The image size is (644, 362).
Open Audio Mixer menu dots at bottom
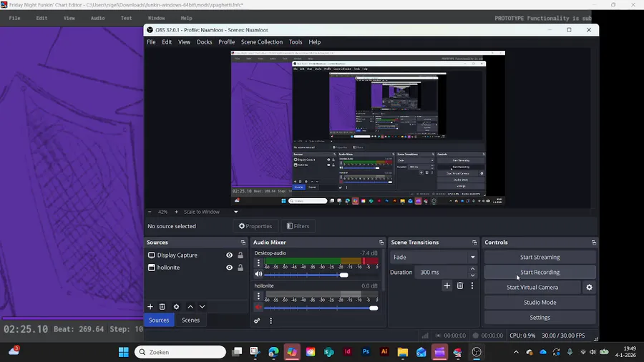point(270,321)
